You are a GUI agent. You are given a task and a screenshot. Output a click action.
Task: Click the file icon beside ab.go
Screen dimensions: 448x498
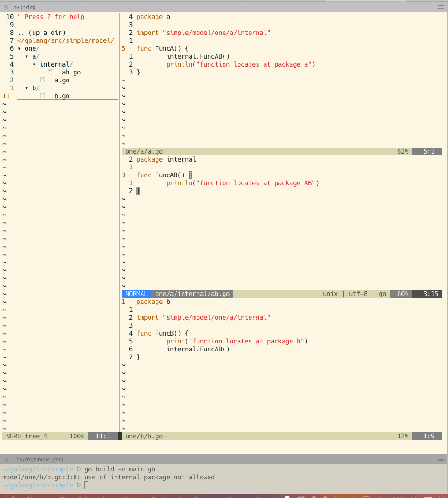[x=50, y=73]
